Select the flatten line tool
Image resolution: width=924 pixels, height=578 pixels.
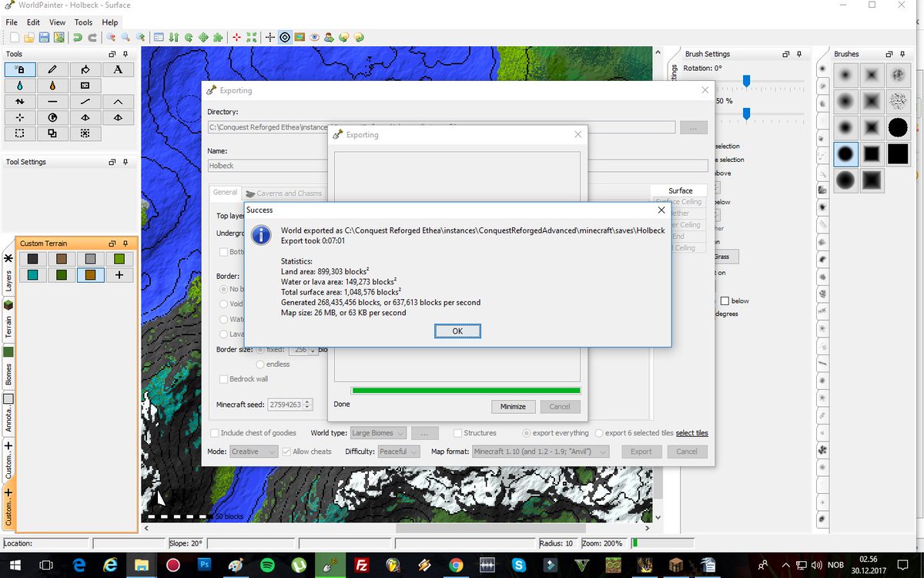[52, 102]
